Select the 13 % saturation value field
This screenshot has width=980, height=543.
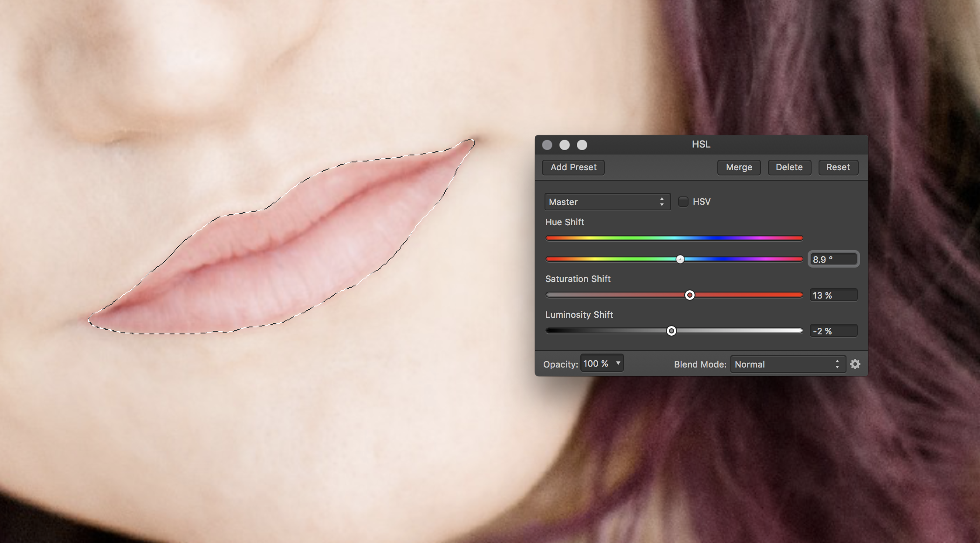point(833,296)
